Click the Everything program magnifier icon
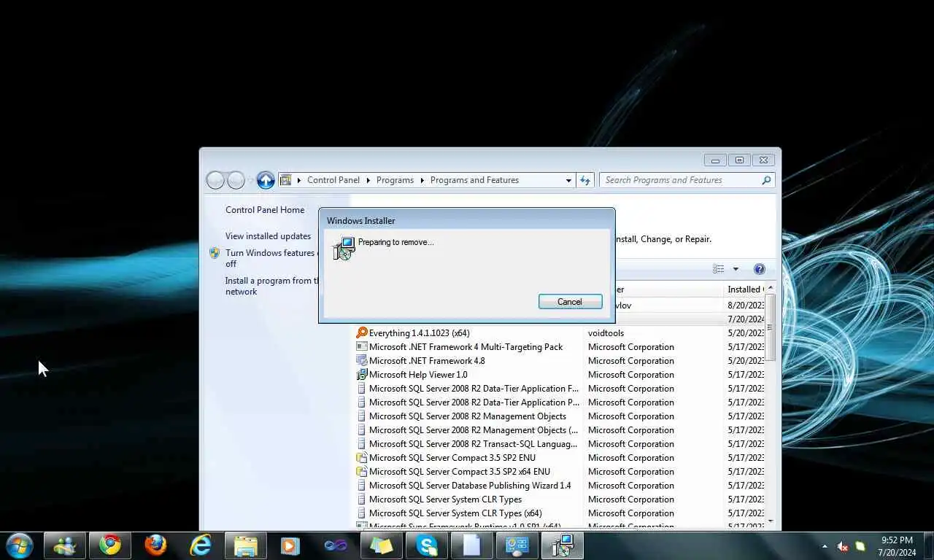Image resolution: width=934 pixels, height=560 pixels. pos(361,333)
